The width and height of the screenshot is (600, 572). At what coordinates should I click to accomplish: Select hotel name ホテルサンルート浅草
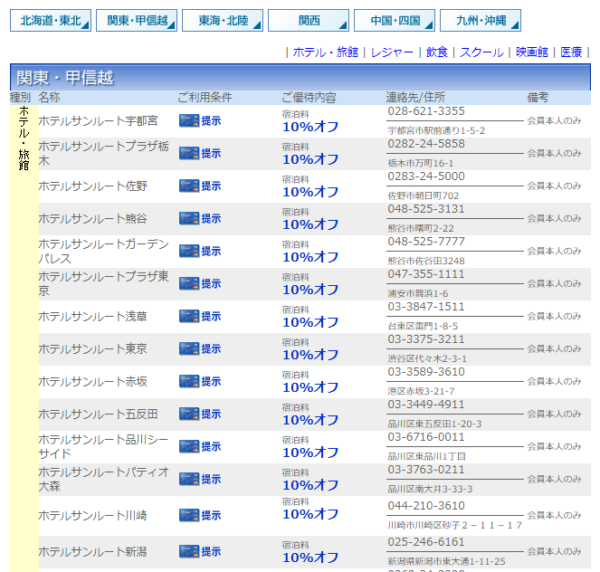93,316
